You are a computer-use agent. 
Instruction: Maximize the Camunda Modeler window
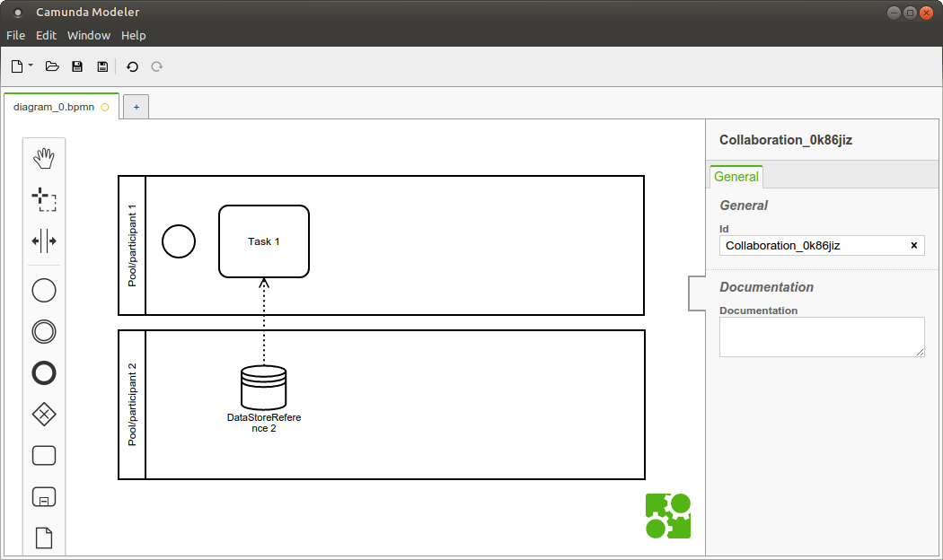[910, 13]
